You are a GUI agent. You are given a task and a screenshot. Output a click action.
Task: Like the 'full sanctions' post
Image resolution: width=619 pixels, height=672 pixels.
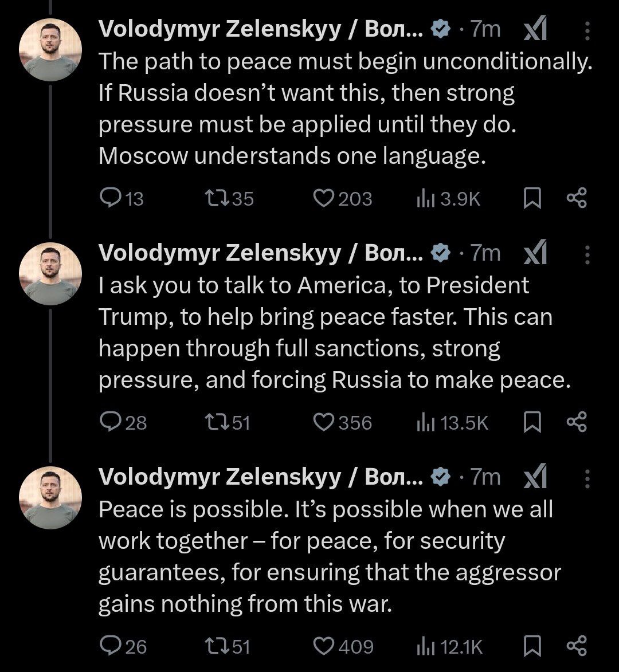tap(324, 422)
